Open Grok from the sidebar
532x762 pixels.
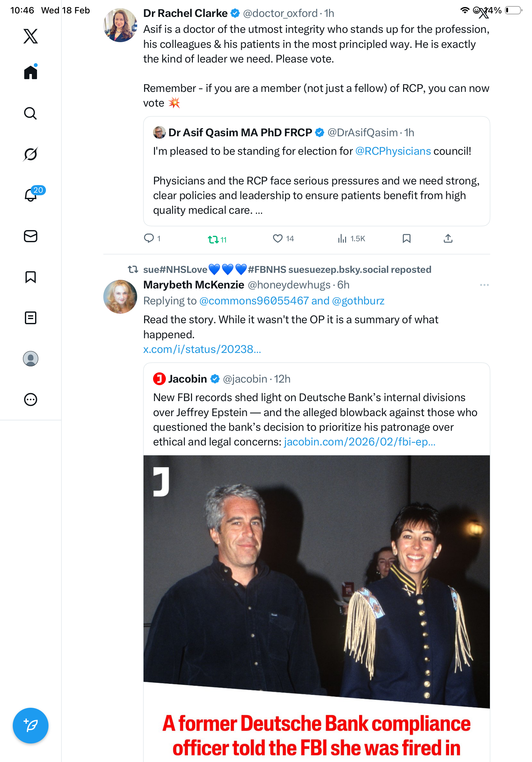tap(30, 154)
